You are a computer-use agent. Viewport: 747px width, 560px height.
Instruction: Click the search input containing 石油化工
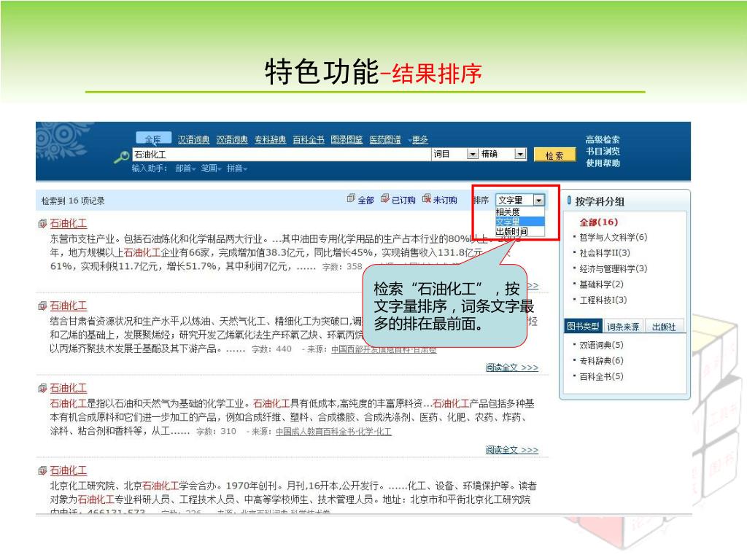(281, 155)
